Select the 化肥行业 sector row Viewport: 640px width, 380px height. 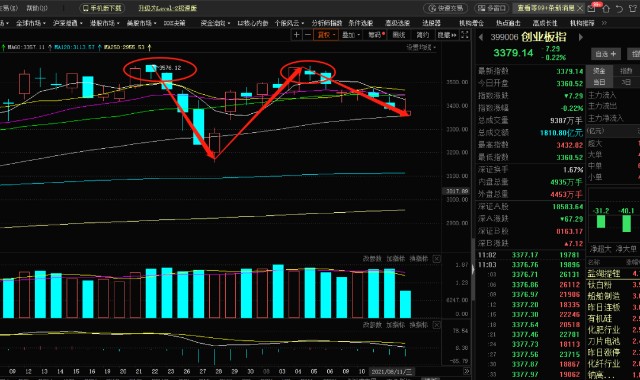coord(613,330)
